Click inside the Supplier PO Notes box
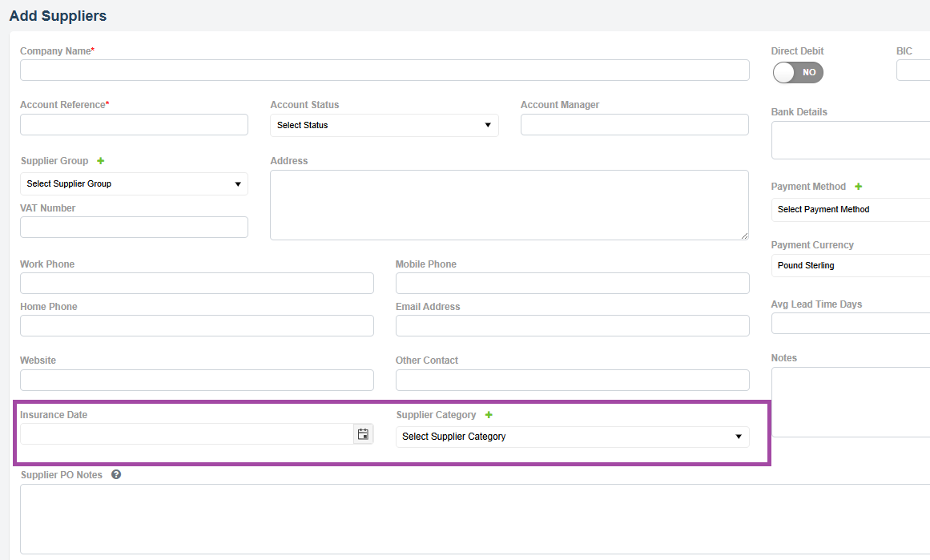The width and height of the screenshot is (930, 560). [473, 518]
